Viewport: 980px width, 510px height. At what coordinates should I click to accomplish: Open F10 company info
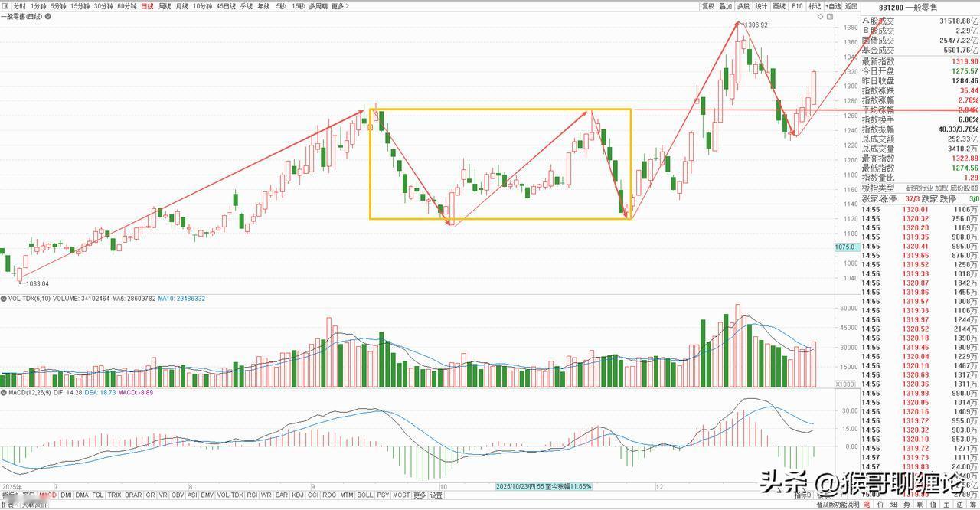pyautogui.click(x=798, y=6)
